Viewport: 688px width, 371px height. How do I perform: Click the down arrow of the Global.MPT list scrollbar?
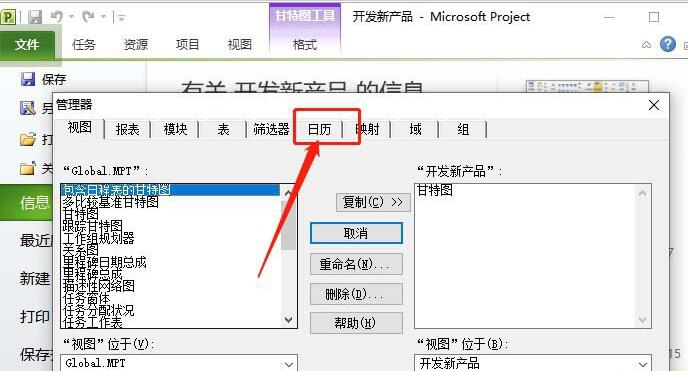(288, 320)
